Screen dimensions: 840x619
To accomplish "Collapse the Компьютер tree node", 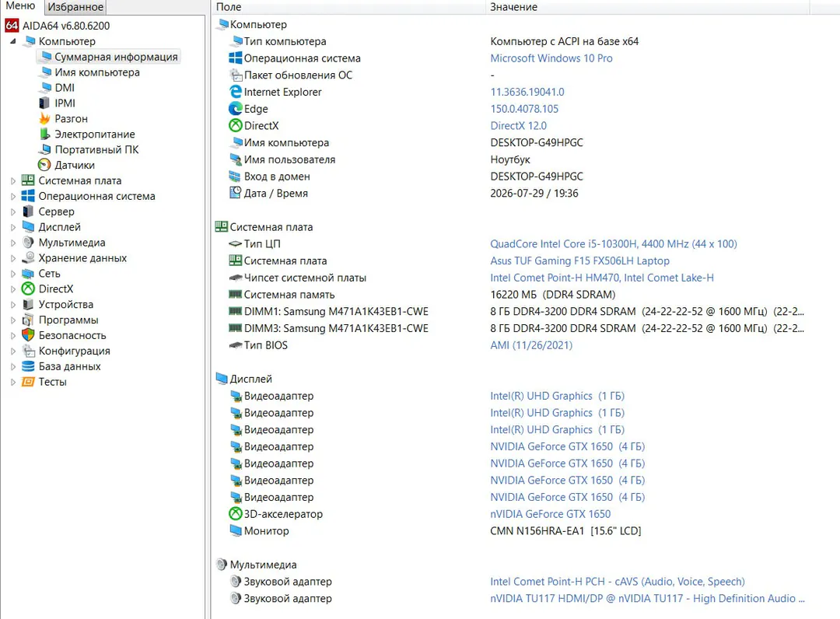I will pos(13,41).
